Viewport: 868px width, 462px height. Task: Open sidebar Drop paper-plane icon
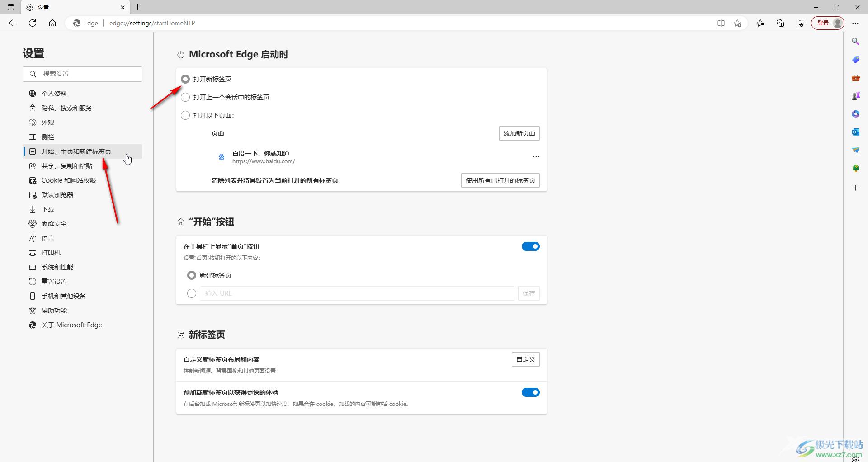coord(855,150)
